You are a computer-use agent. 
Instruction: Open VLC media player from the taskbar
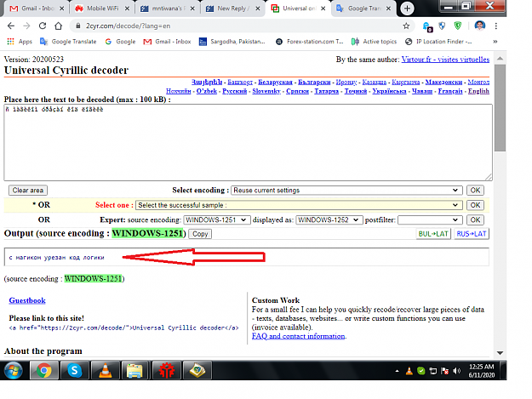coord(106,370)
